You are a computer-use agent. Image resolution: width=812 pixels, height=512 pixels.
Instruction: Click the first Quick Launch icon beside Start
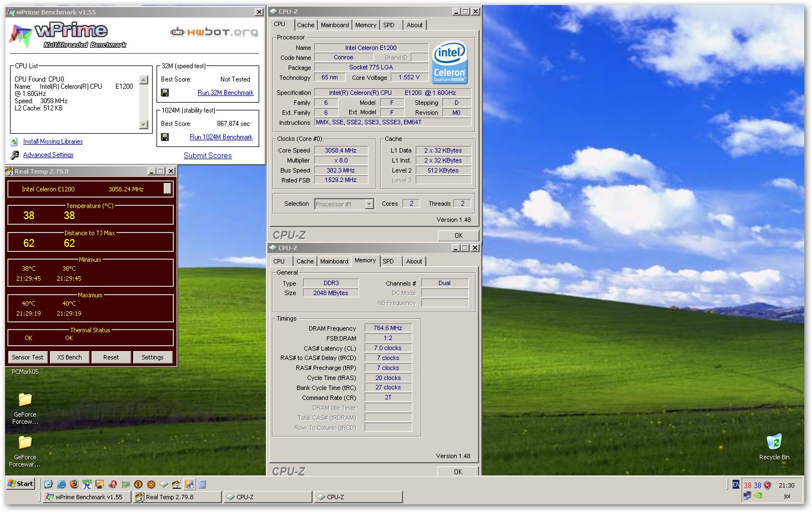48,484
